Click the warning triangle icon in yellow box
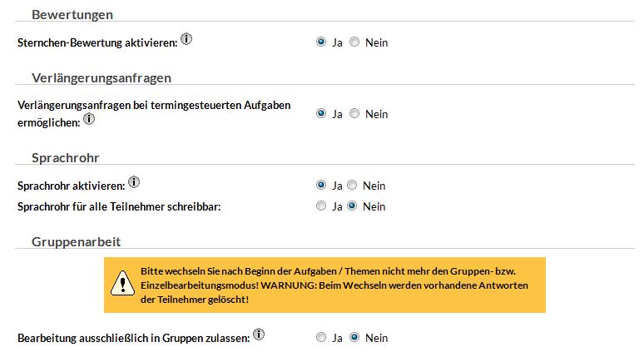This screenshot has width=644, height=357. (123, 285)
